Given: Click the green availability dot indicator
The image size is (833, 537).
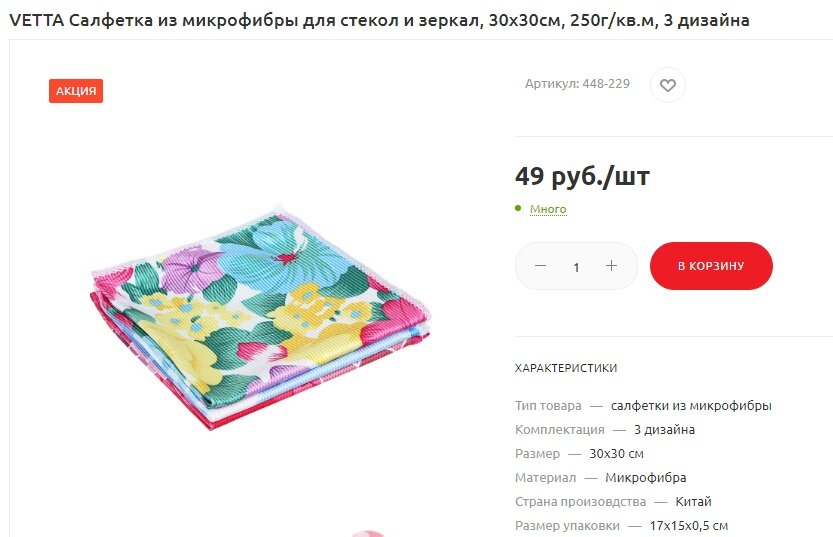Looking at the screenshot, I should point(518,208).
